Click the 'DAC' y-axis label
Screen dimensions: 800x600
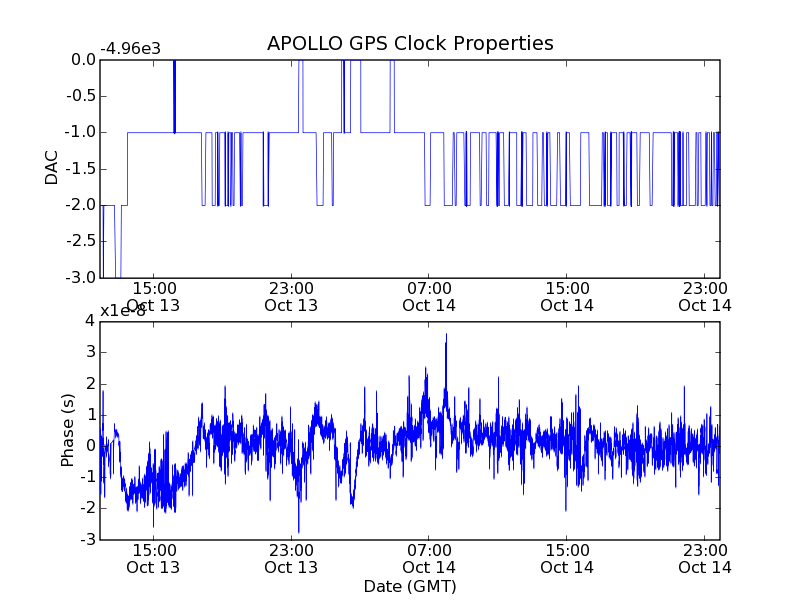[x=52, y=168]
